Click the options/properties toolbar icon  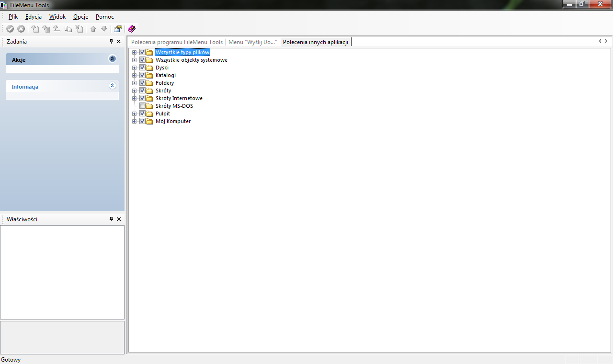coord(118,29)
